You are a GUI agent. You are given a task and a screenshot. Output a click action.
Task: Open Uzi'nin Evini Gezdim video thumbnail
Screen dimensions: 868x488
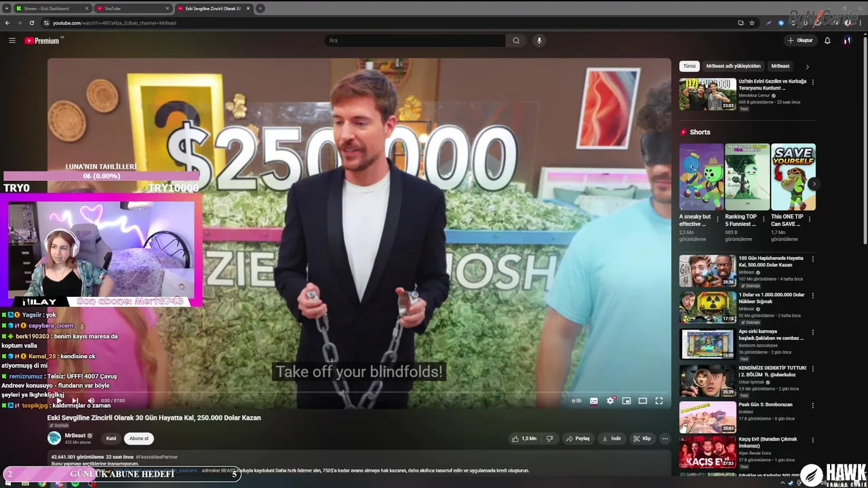(707, 94)
